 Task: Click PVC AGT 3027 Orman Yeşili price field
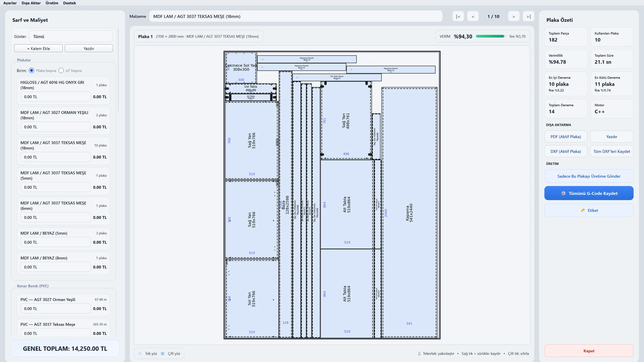click(55, 308)
